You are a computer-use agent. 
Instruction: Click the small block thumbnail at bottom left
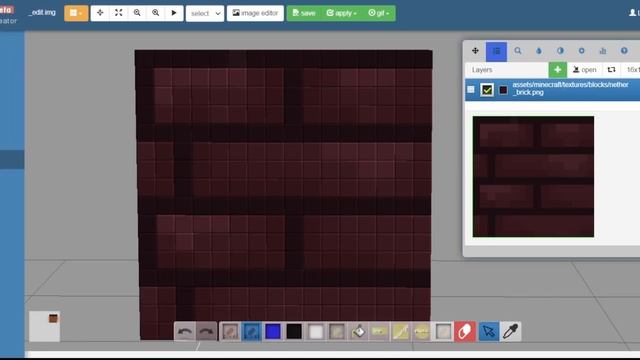tap(44, 326)
